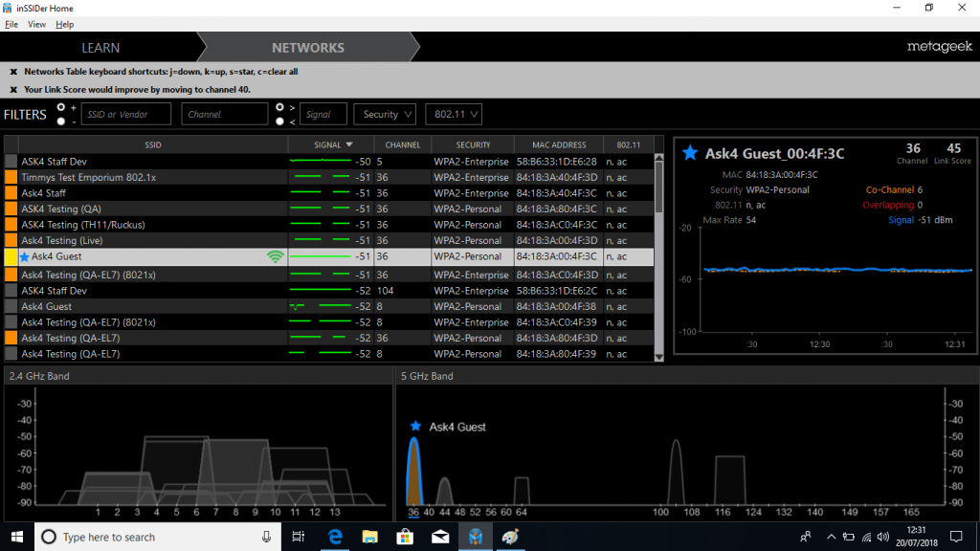
Task: Select the plus filter radio button
Action: click(x=60, y=107)
